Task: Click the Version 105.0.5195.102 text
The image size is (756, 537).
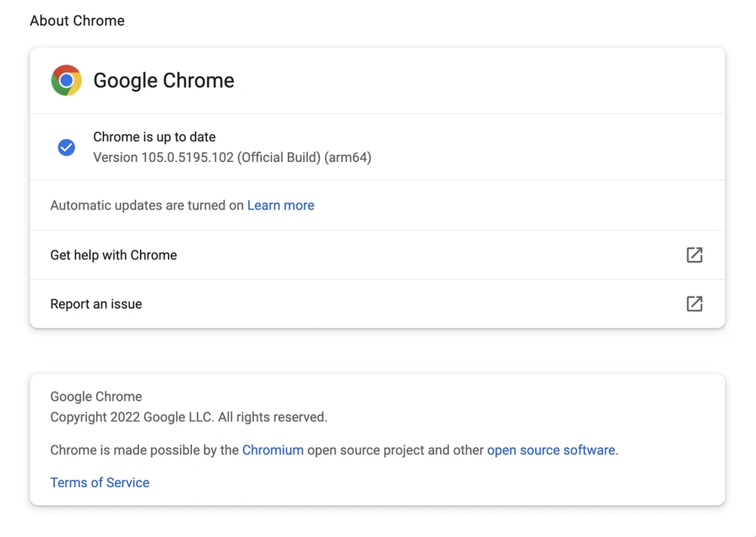Action: (x=187, y=158)
